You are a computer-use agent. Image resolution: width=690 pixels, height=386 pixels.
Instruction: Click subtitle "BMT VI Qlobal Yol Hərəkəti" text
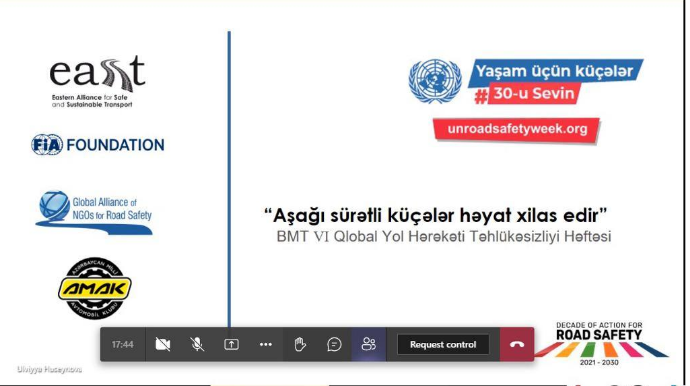click(444, 237)
